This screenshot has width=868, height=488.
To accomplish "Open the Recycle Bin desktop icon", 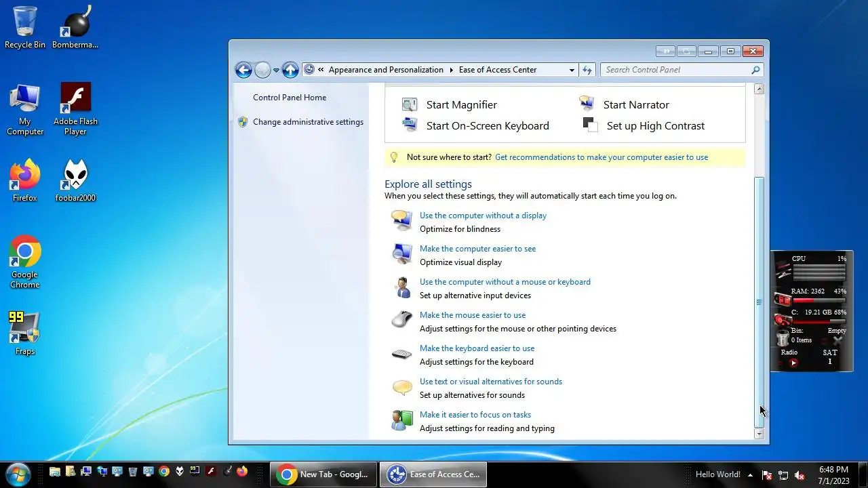I will (25, 27).
